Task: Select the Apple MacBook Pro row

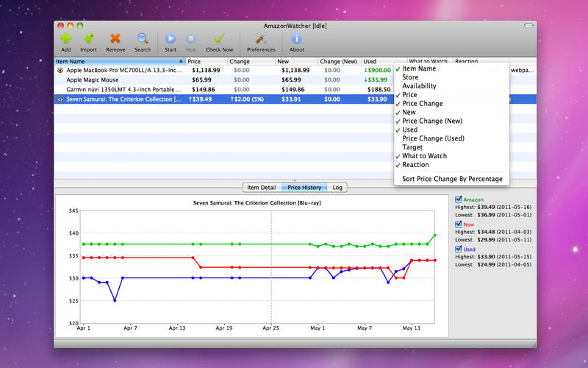Action: click(224, 70)
